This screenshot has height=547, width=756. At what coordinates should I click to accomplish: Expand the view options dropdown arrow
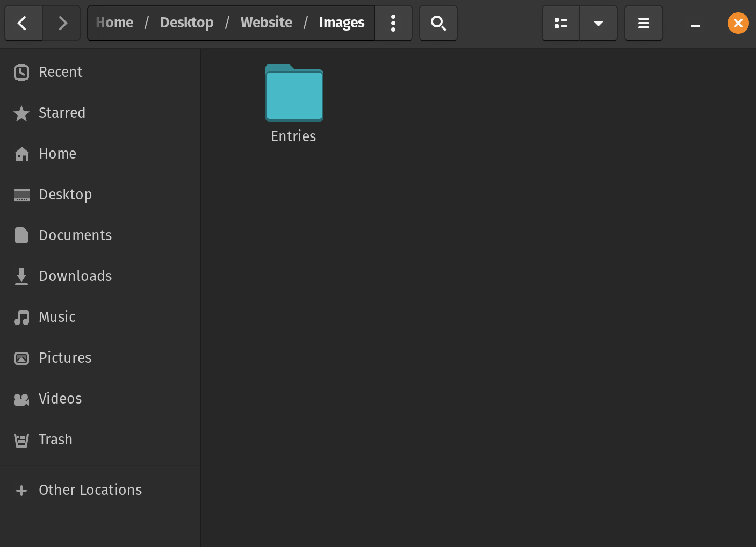point(598,23)
